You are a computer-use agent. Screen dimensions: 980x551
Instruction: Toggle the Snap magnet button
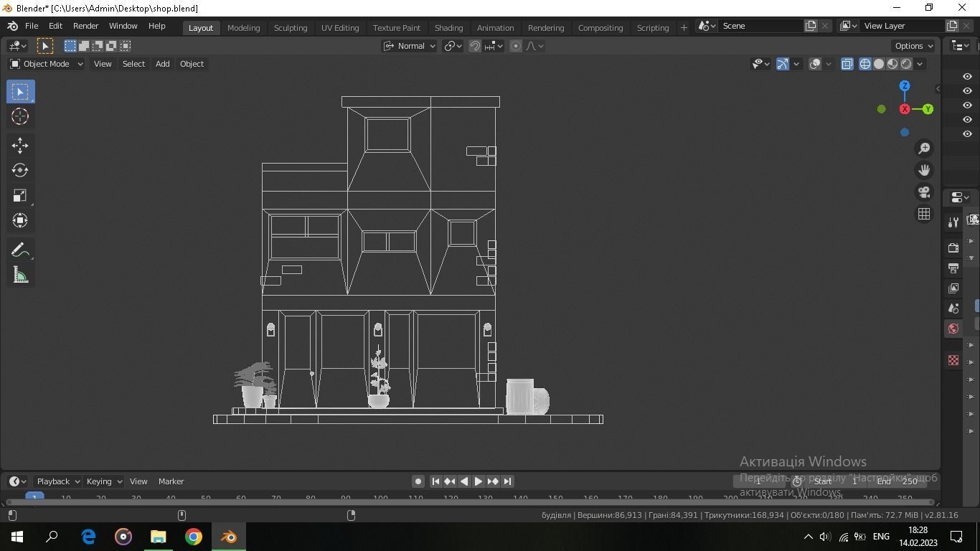(x=475, y=46)
